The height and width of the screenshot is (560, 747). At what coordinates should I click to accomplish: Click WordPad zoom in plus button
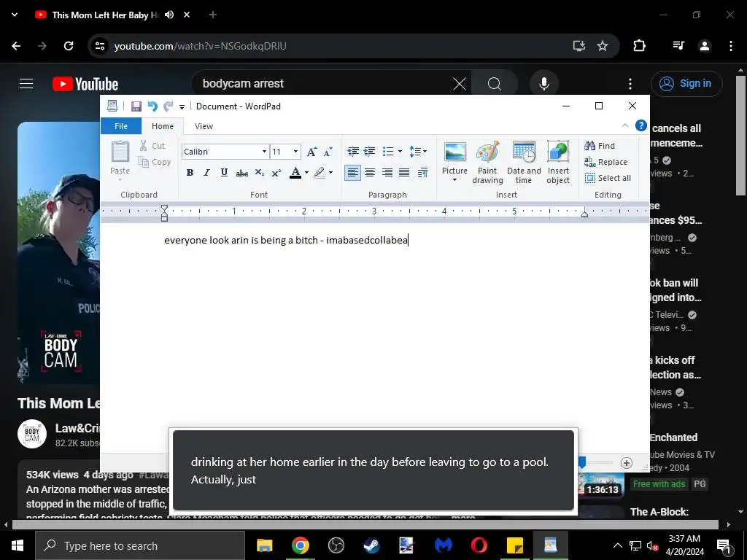(x=627, y=463)
